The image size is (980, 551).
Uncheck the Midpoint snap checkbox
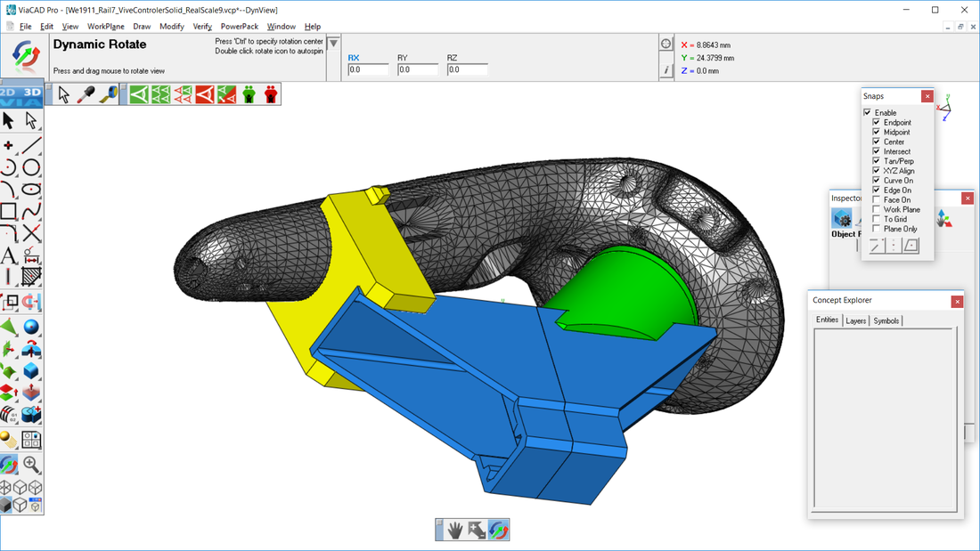877,132
